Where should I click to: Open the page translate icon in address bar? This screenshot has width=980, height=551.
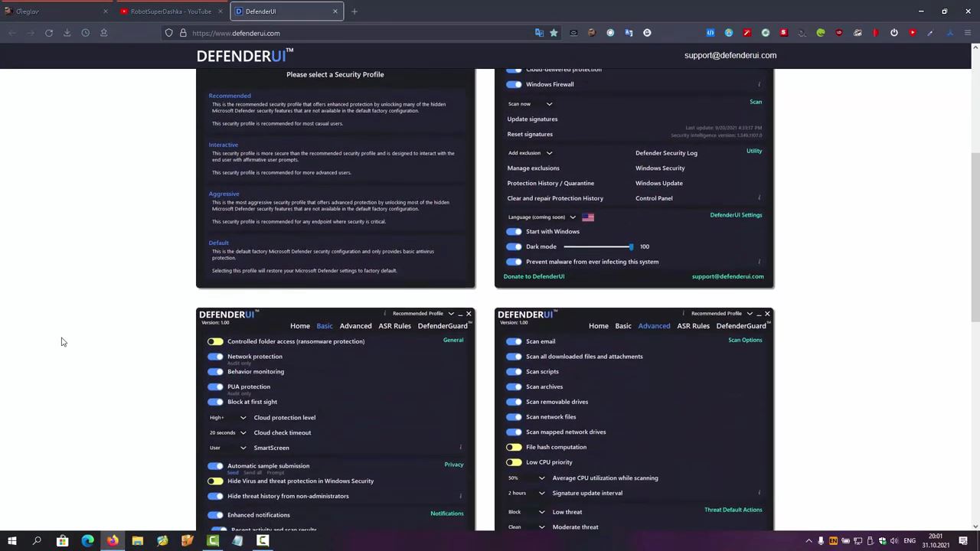click(539, 33)
